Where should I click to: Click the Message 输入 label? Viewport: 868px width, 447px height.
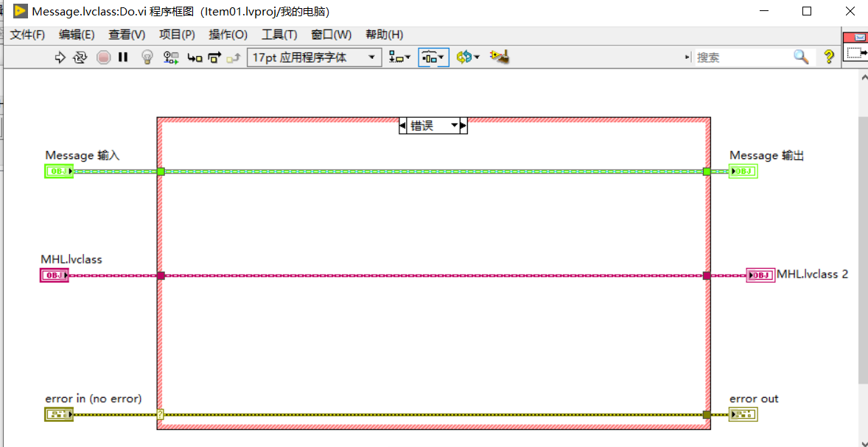coord(82,155)
